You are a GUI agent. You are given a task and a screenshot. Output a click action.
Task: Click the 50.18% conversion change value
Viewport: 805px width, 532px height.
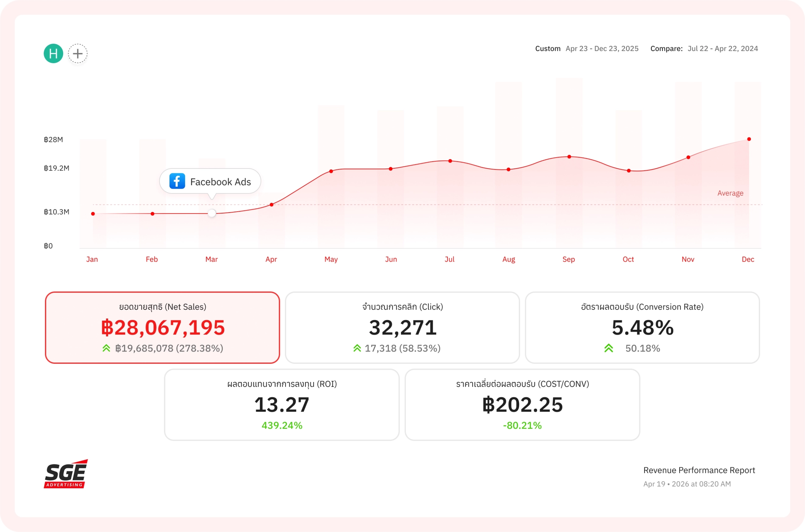[642, 348]
